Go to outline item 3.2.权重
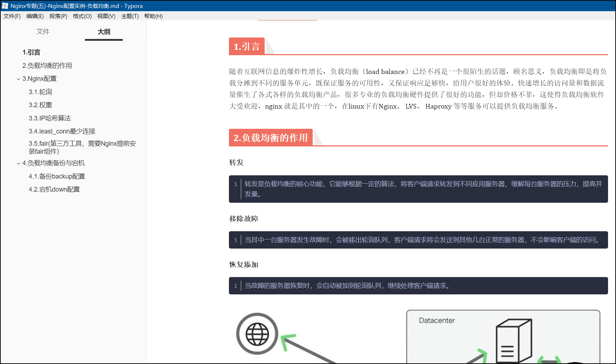616x364 pixels. pyautogui.click(x=40, y=105)
